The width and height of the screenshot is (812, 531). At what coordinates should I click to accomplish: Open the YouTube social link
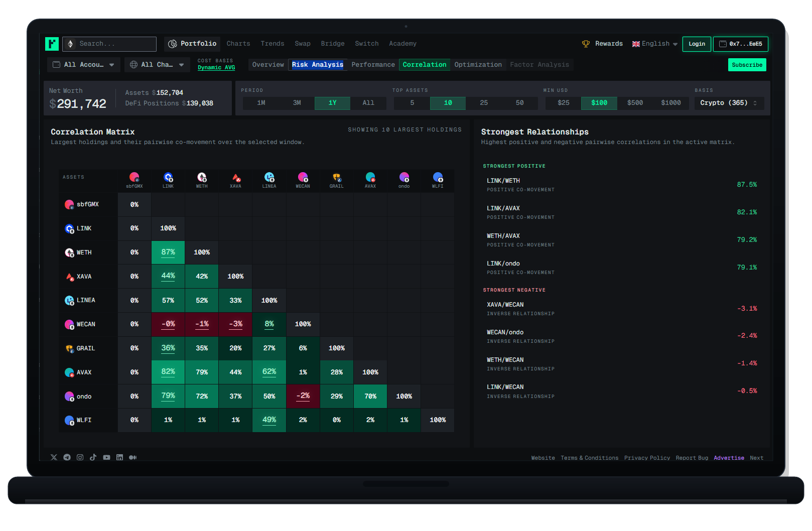106,457
